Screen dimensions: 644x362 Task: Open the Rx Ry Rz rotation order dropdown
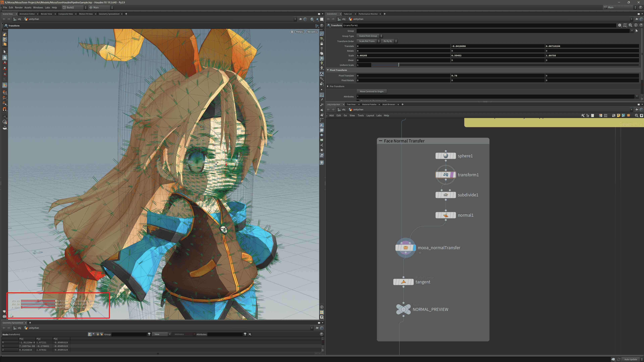pyautogui.click(x=389, y=41)
